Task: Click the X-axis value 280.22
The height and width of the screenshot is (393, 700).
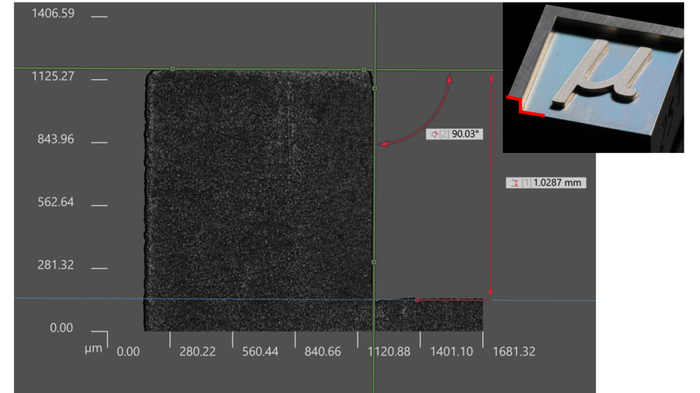Action: pos(197,351)
